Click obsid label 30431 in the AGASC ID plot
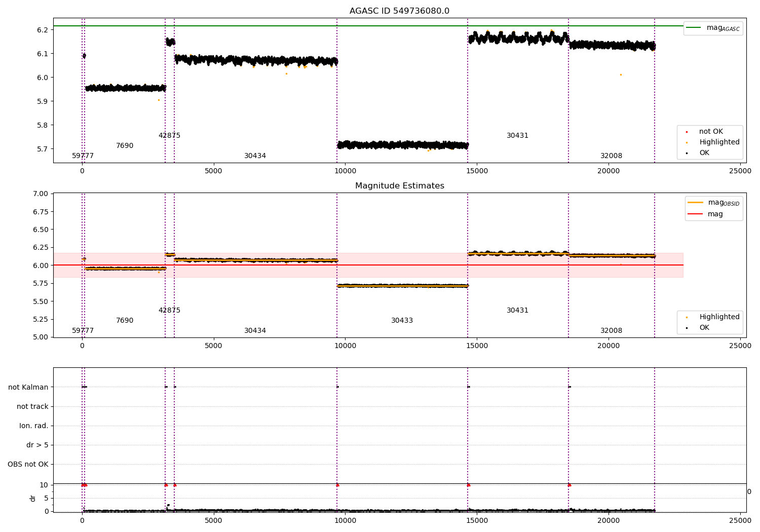This screenshot has height=532, width=760. [517, 136]
